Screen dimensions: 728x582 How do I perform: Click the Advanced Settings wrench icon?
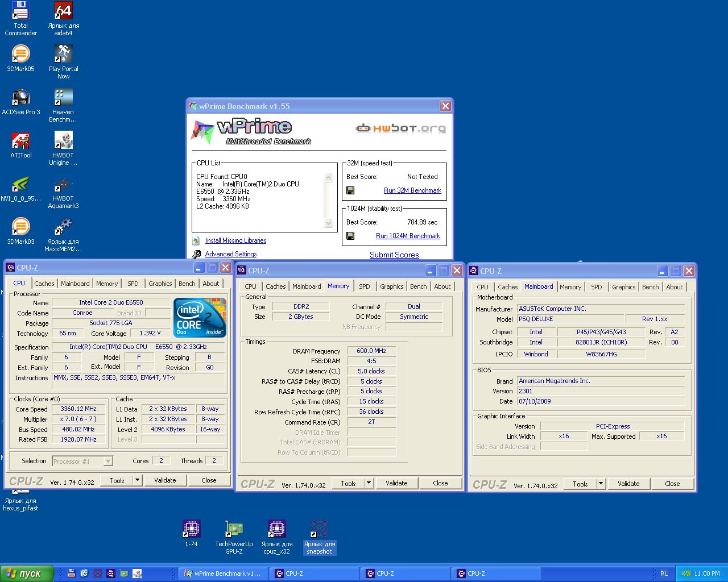pos(196,254)
